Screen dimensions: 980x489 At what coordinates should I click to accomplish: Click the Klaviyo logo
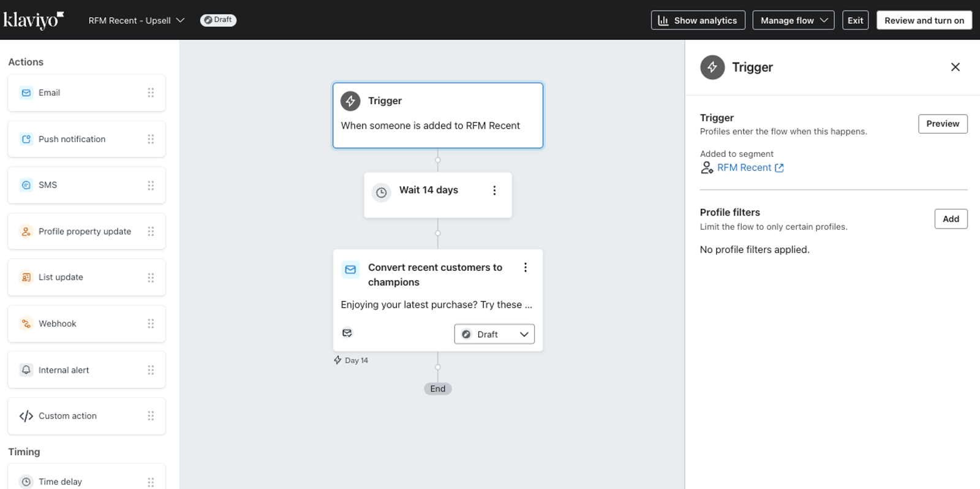click(33, 20)
